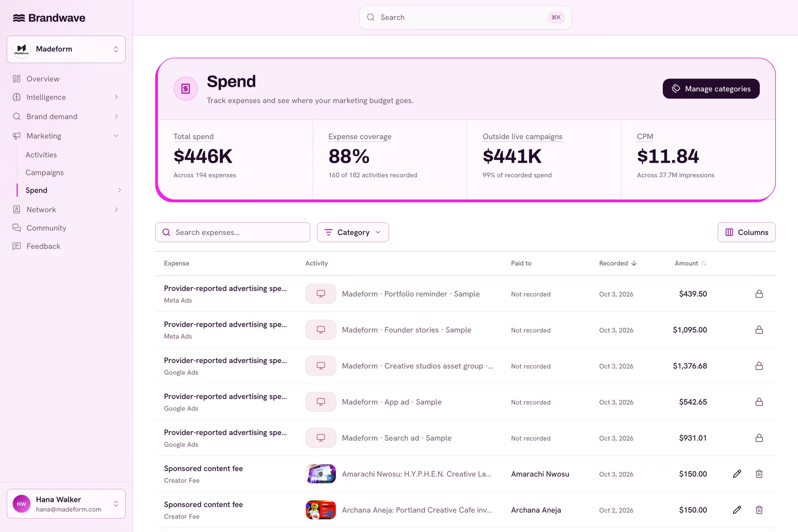Screen dimensions: 798x532
Task: Click the lock icon for Creative studios row
Action: 759,366
